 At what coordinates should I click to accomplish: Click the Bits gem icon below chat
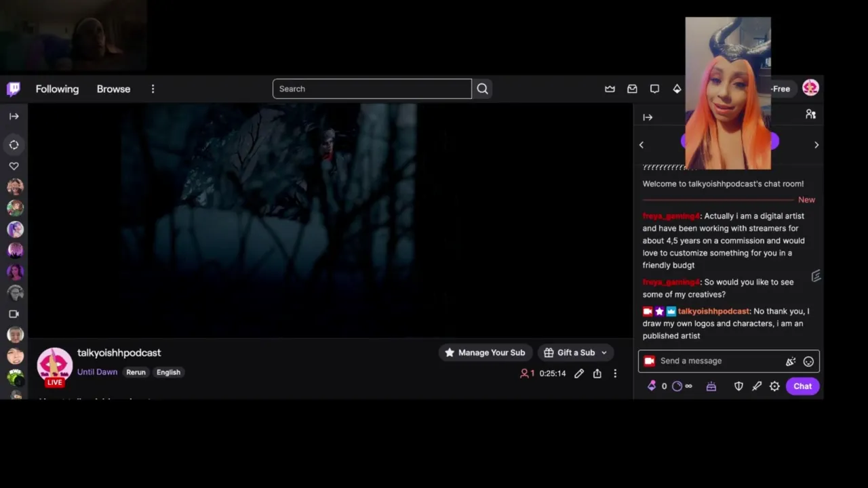tap(652, 386)
